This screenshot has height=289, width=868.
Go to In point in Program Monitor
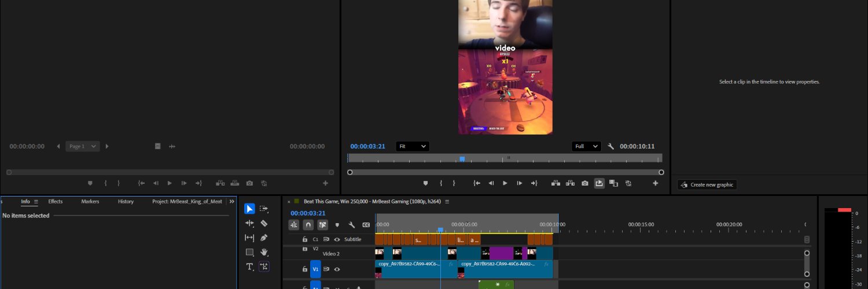pos(477,183)
